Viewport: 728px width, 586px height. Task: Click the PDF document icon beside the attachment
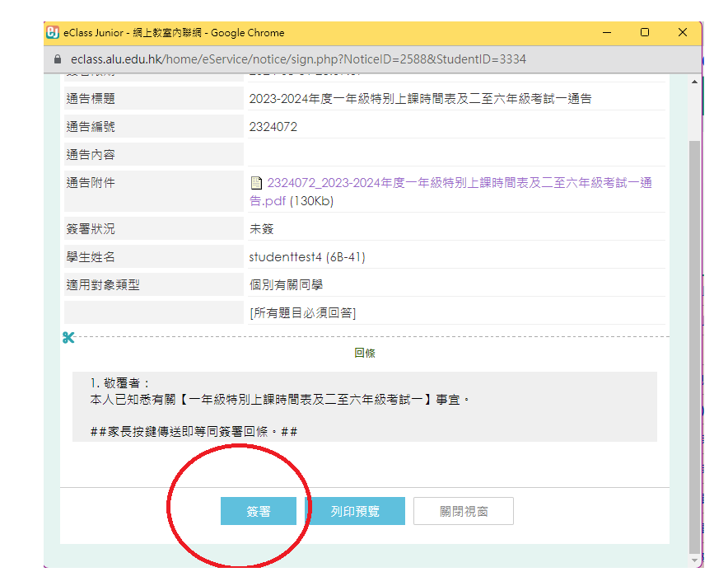tap(256, 183)
